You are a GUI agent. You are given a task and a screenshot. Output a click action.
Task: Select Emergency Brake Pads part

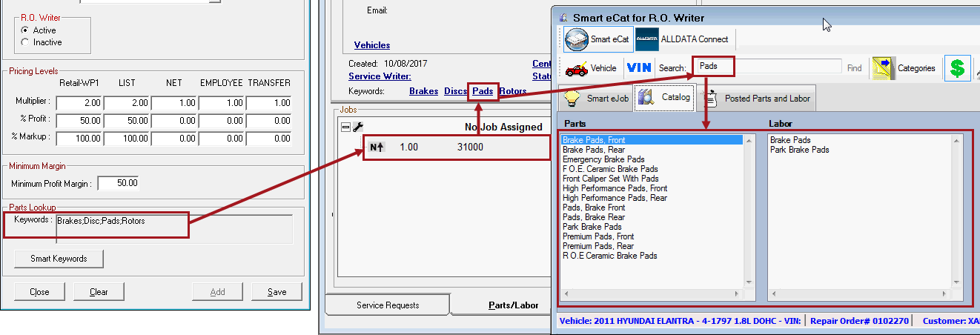pos(603,159)
